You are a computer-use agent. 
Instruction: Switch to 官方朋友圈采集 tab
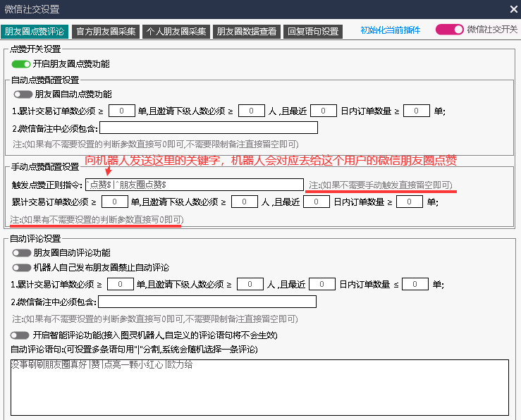pyautogui.click(x=106, y=31)
